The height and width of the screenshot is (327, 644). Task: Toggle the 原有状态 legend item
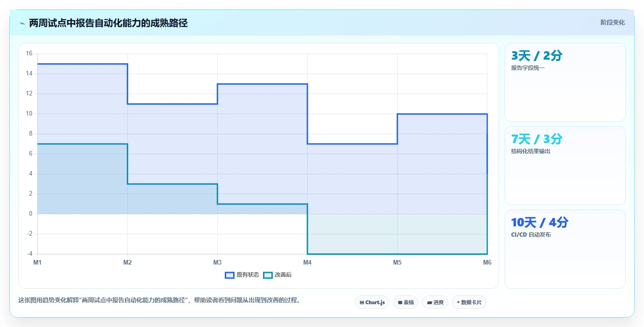[242, 275]
